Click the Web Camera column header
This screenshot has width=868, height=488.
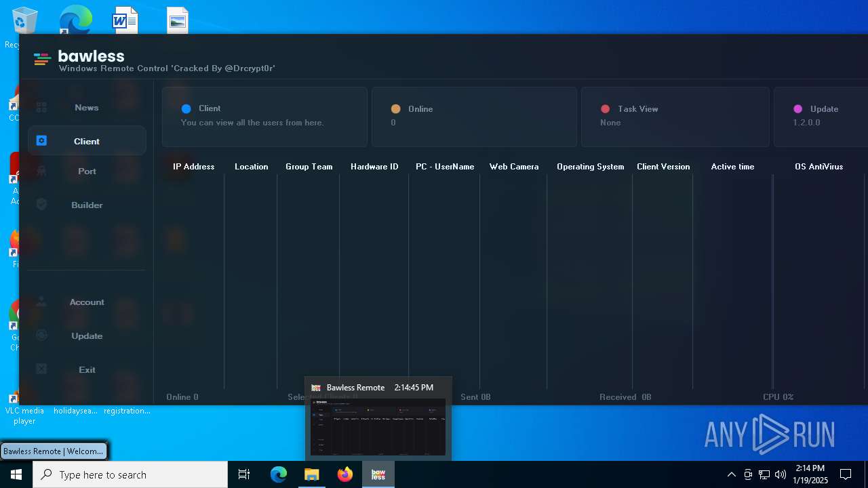[x=514, y=167]
